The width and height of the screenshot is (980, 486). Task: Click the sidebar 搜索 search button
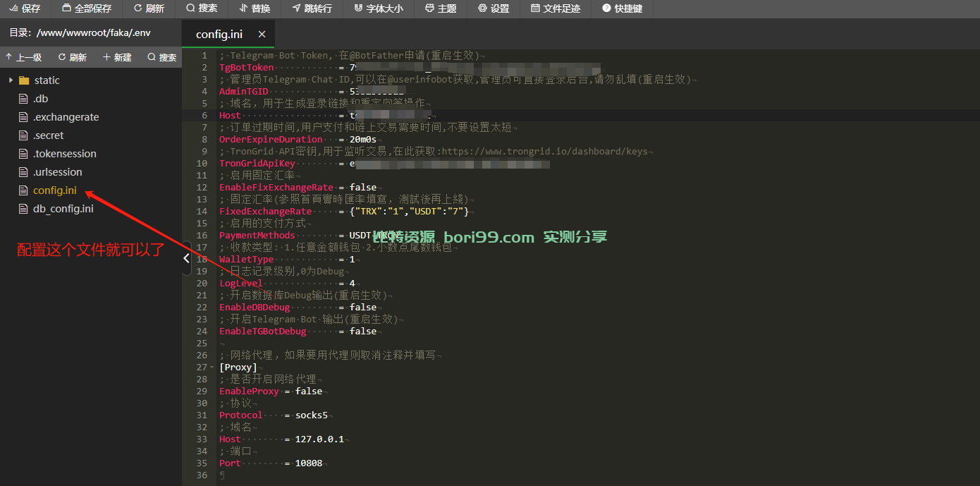click(162, 57)
